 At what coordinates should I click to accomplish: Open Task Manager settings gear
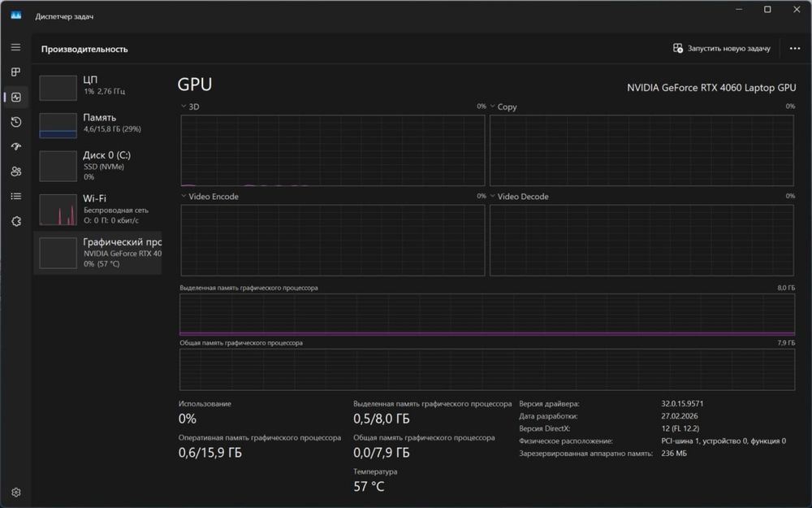[16, 492]
